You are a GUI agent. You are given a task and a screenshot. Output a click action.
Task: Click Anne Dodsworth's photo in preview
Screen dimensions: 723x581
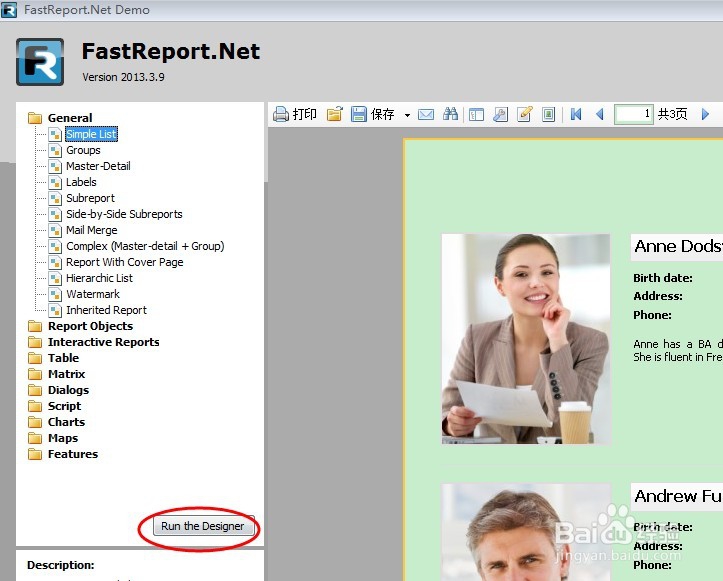pyautogui.click(x=526, y=339)
